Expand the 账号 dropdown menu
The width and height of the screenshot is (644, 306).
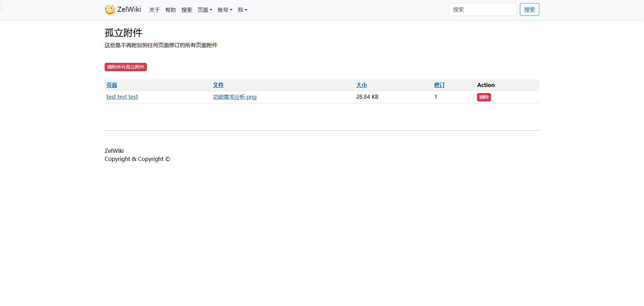pos(225,10)
